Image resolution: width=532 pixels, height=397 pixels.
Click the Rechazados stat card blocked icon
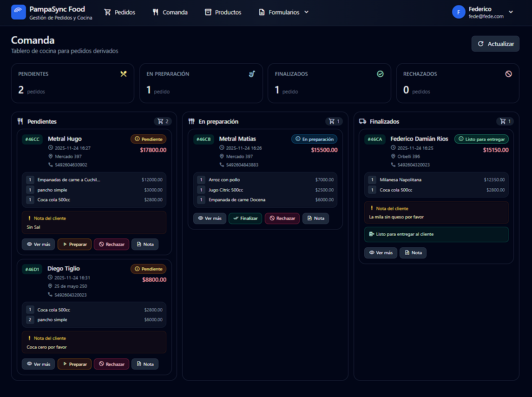point(508,74)
